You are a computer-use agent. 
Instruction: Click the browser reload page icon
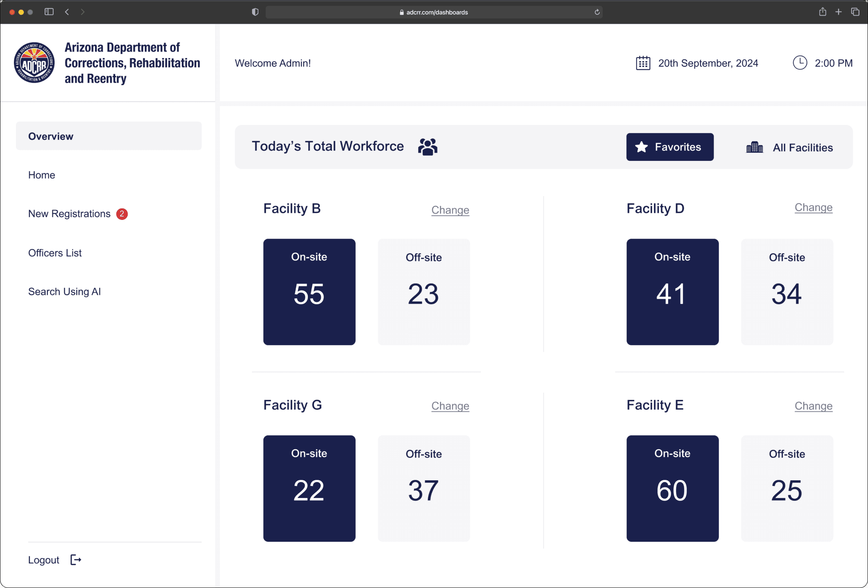point(597,12)
